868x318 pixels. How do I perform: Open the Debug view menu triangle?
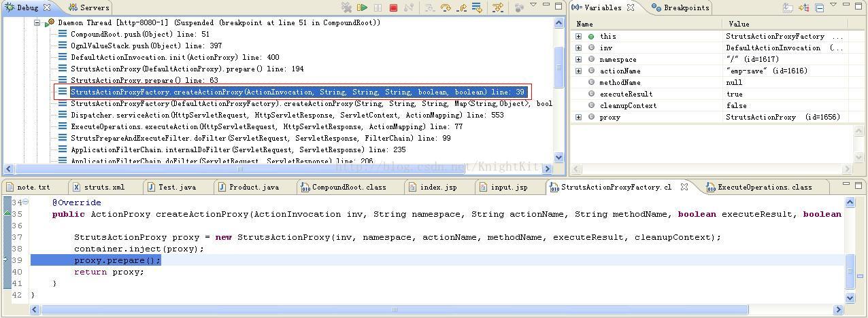click(533, 5)
